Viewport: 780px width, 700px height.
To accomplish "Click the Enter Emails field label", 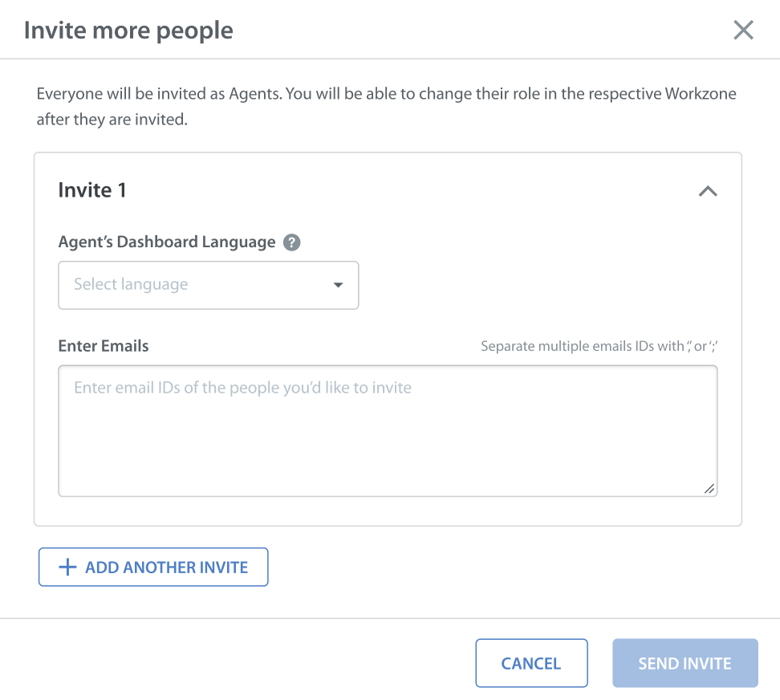I will point(104,346).
